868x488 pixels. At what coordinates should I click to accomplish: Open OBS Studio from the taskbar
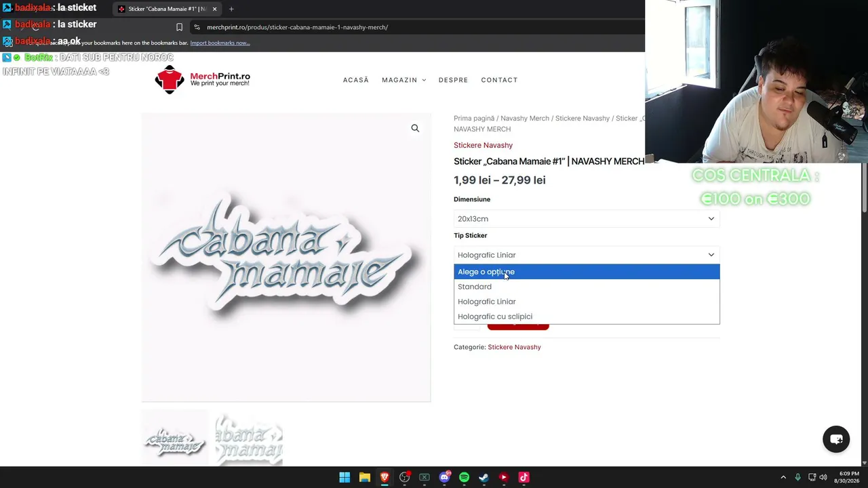pos(404,477)
